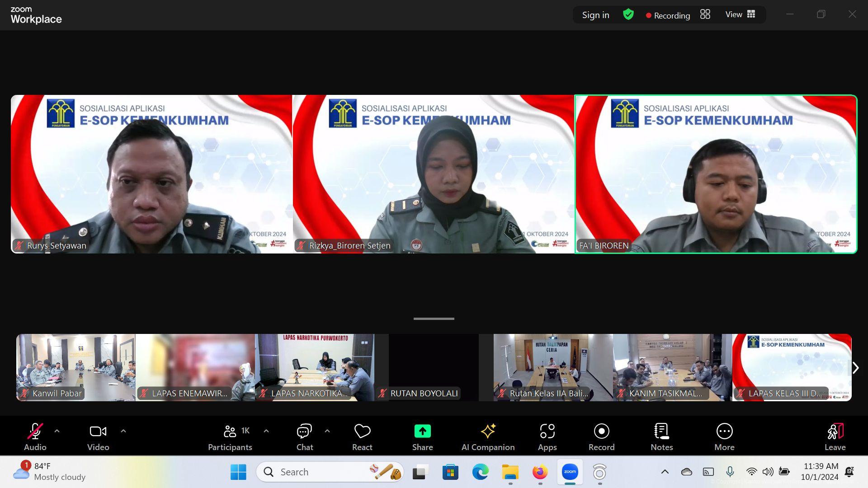Open the React heart menu

[362, 437]
